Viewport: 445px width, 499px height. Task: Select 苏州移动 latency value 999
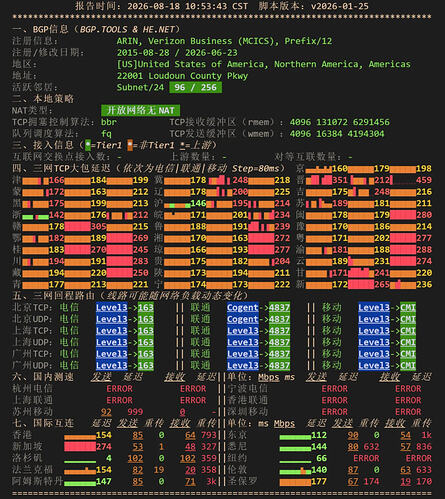click(x=135, y=412)
